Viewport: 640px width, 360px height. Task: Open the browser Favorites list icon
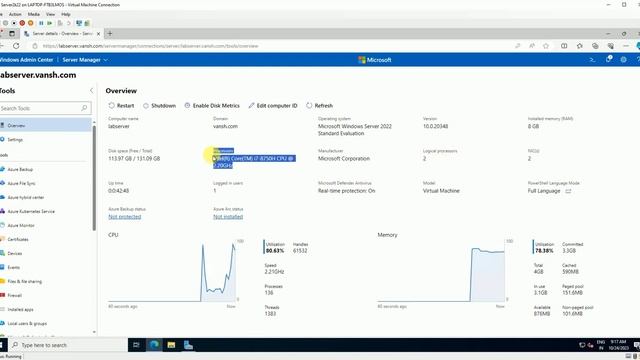(x=580, y=46)
